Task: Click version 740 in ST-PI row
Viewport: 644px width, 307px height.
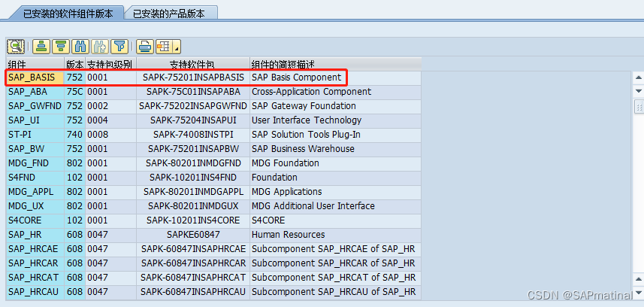Action: pyautogui.click(x=74, y=135)
